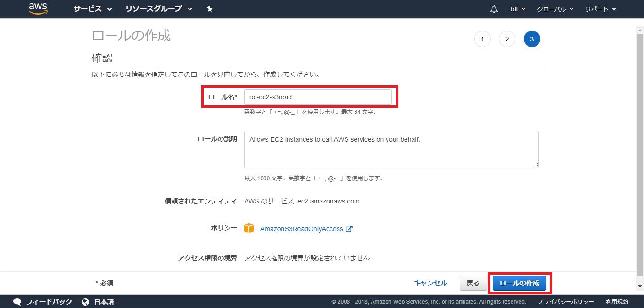Click the pin shortcut icon in navbar
This screenshot has width=644, height=308.
click(x=209, y=9)
